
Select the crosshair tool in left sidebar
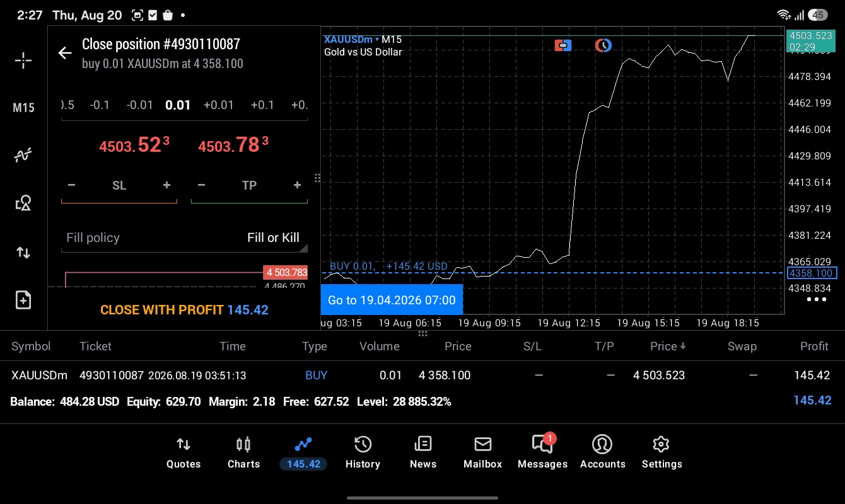click(x=23, y=60)
